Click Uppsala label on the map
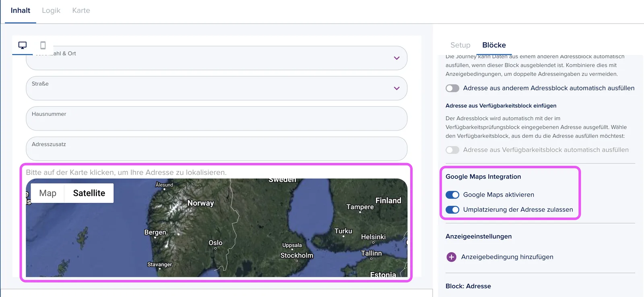Screen dimensions: 644x297 (x=292, y=245)
